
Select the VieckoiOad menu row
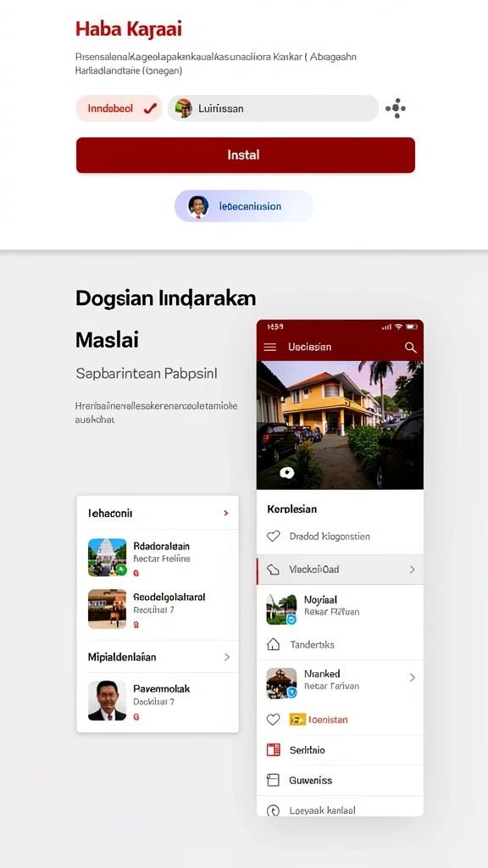point(340,569)
